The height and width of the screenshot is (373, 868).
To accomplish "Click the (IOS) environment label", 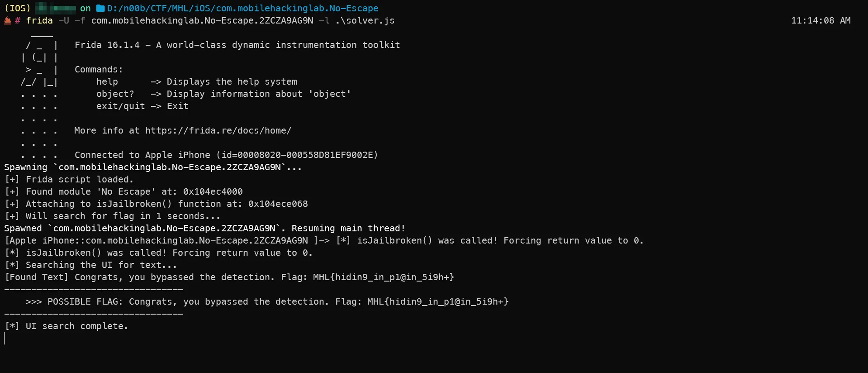I will coord(17,8).
